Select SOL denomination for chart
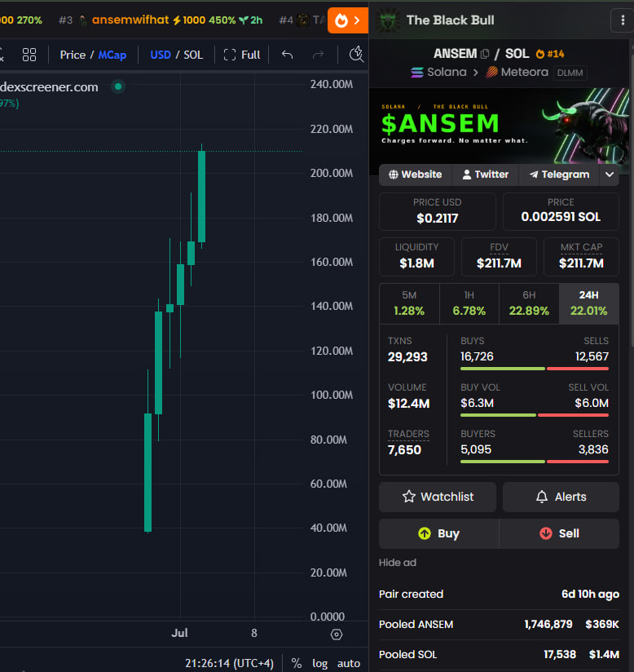Viewport: 634px width, 672px height. point(193,55)
